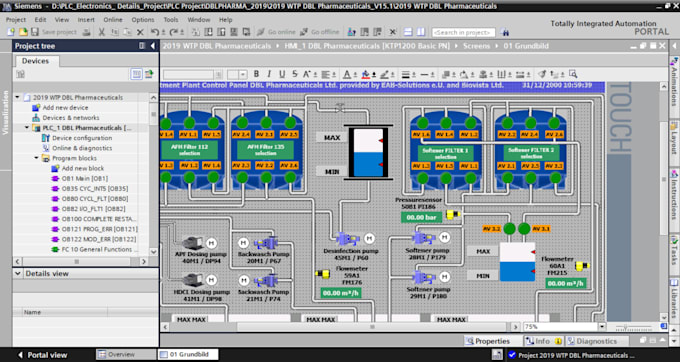Click the New project icon

tap(11, 32)
